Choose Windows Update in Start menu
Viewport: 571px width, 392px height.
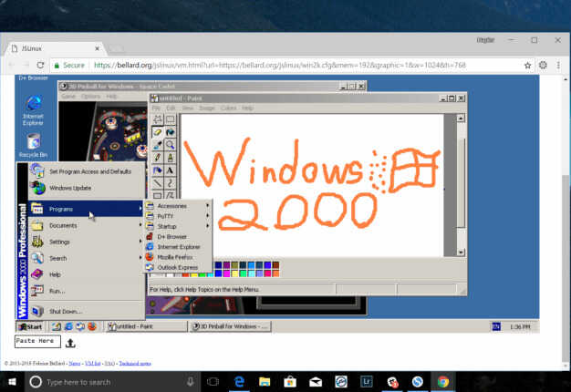pos(87,188)
